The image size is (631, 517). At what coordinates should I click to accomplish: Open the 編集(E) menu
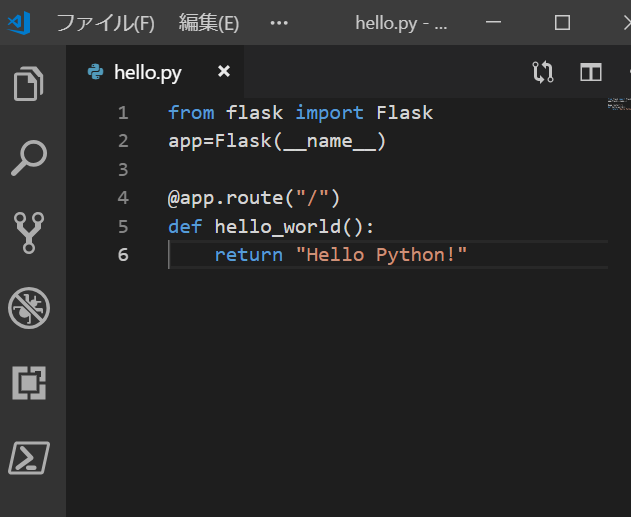click(208, 22)
